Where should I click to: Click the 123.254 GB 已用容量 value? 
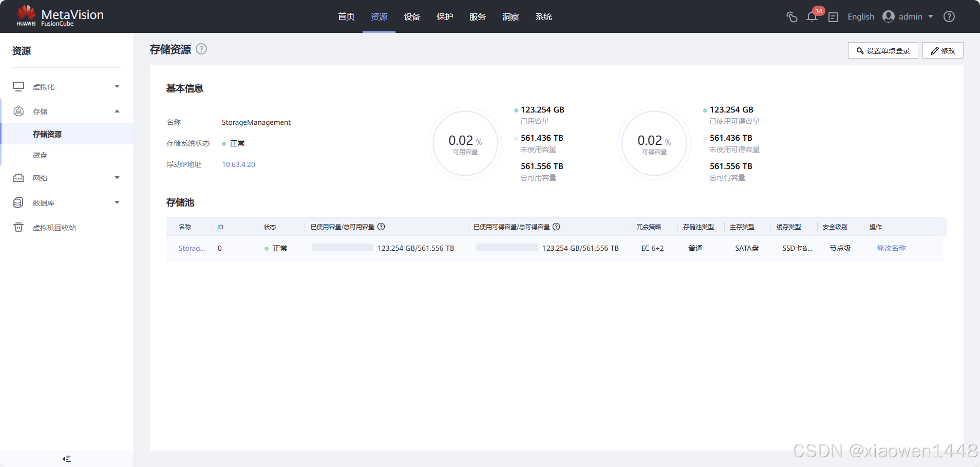click(542, 109)
